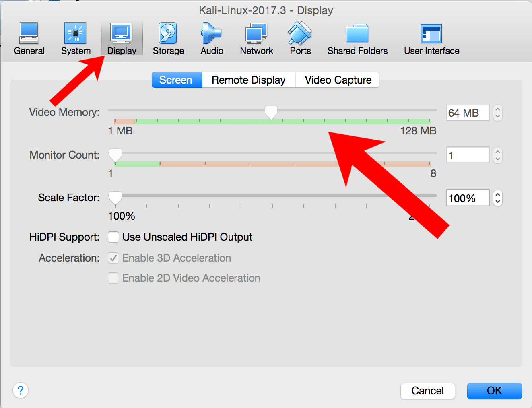The image size is (532, 408).
Task: Cancel the settings dialog
Action: point(427,391)
